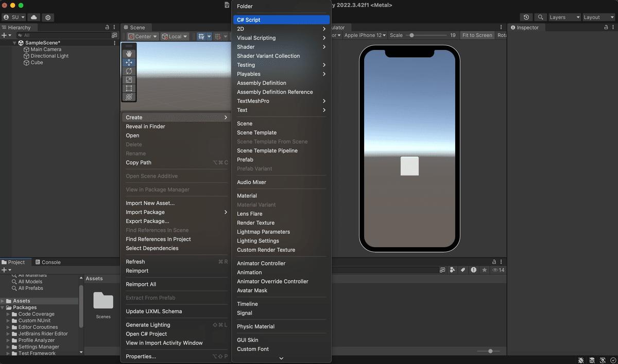Open Undo History button in top toolbar
Screen dimensions: 618x364
click(x=526, y=18)
